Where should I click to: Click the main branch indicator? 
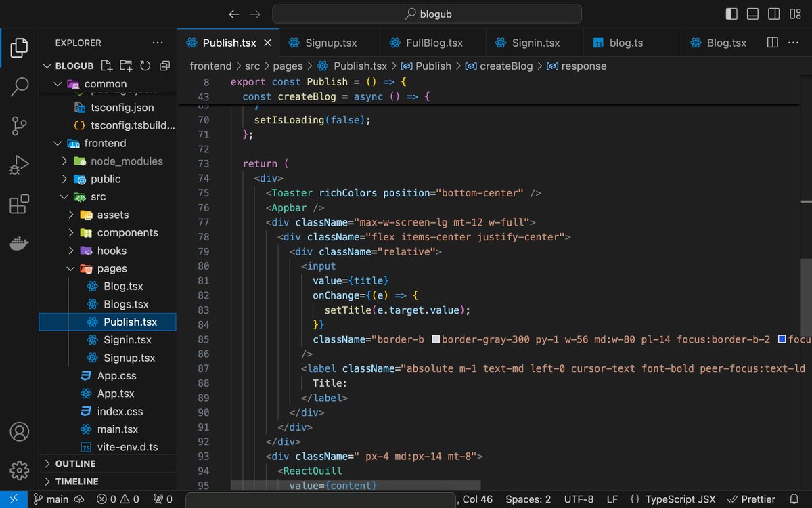coord(51,499)
